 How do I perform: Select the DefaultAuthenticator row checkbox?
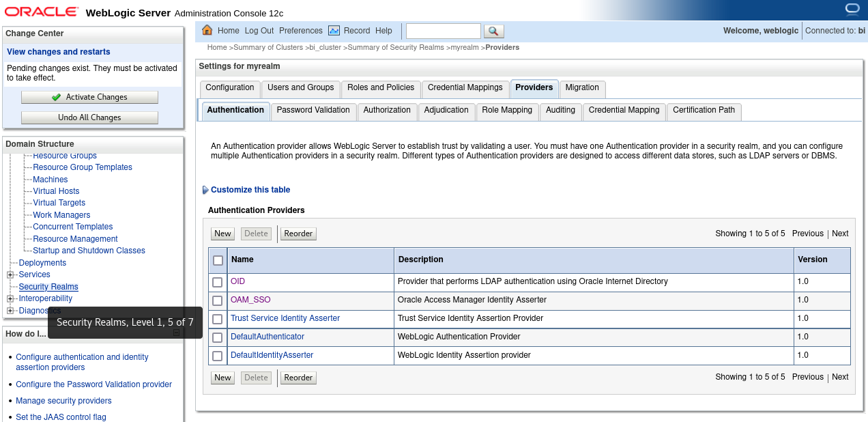[218, 337]
